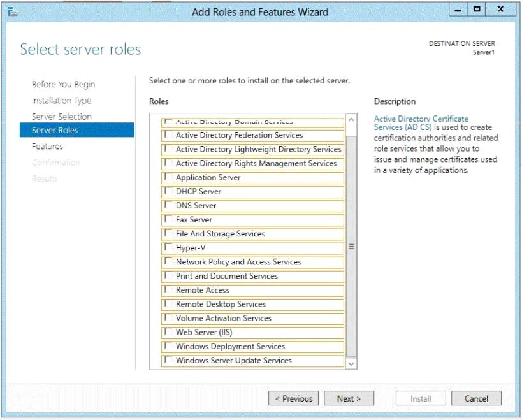Open the Installation Type step

(61, 101)
